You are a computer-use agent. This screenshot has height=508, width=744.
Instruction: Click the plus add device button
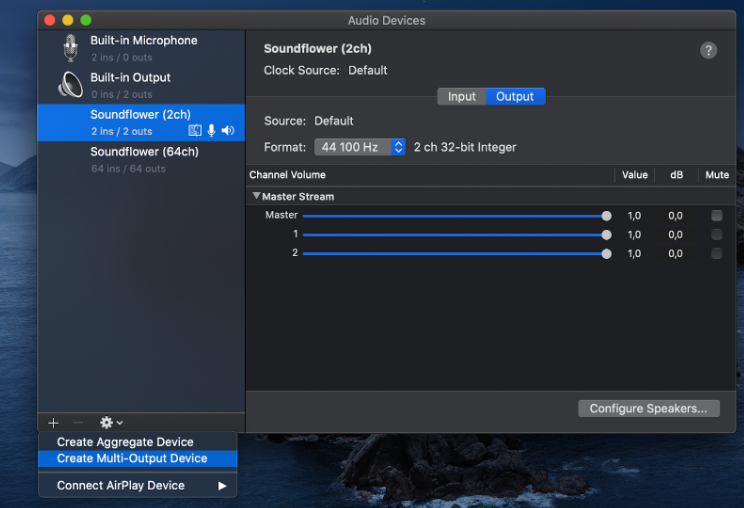click(53, 423)
